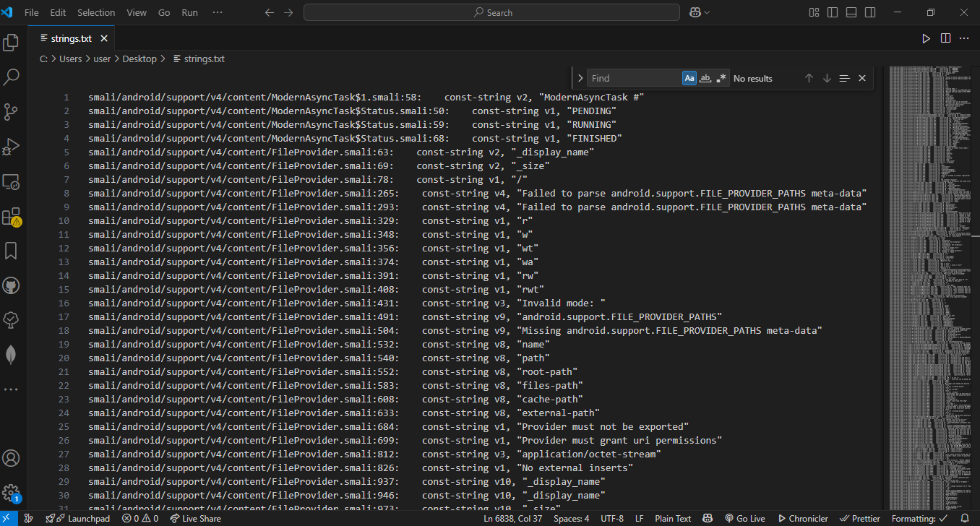Open the Edit menu

(x=58, y=12)
